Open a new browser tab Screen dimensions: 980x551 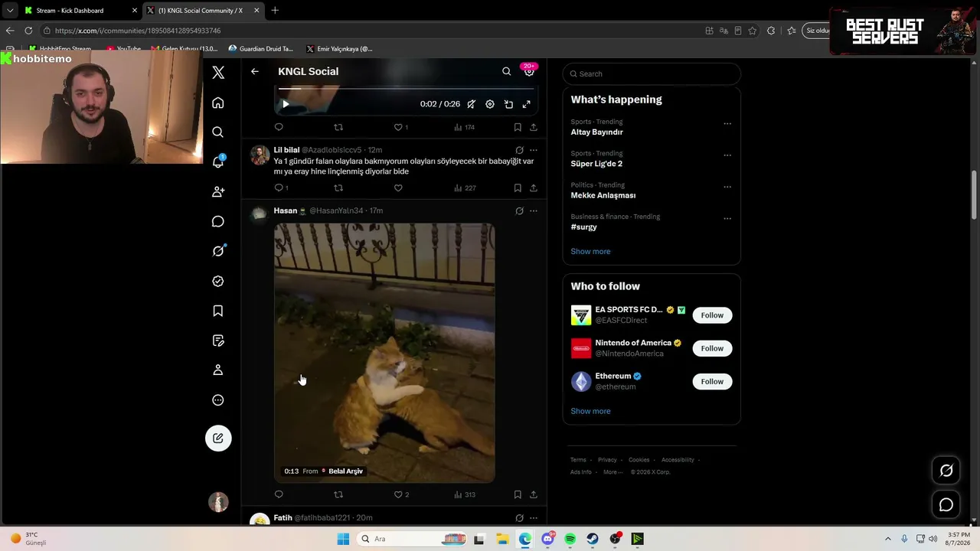click(275, 10)
